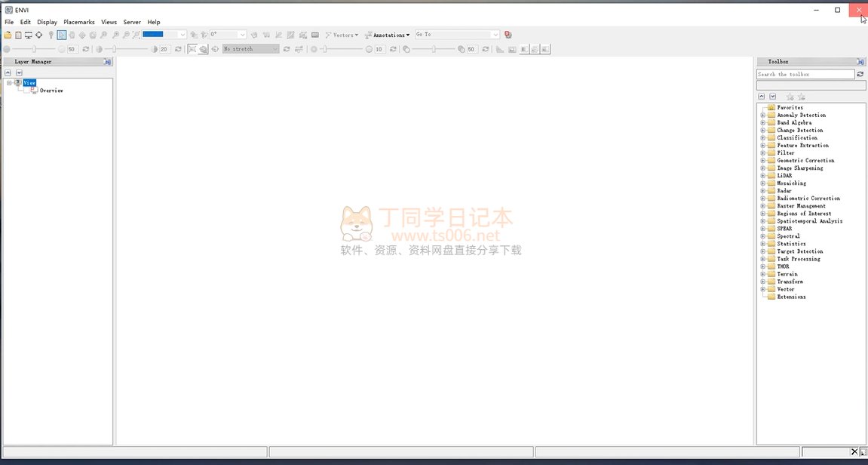Open the Display menu
The image size is (868, 465).
click(x=47, y=22)
